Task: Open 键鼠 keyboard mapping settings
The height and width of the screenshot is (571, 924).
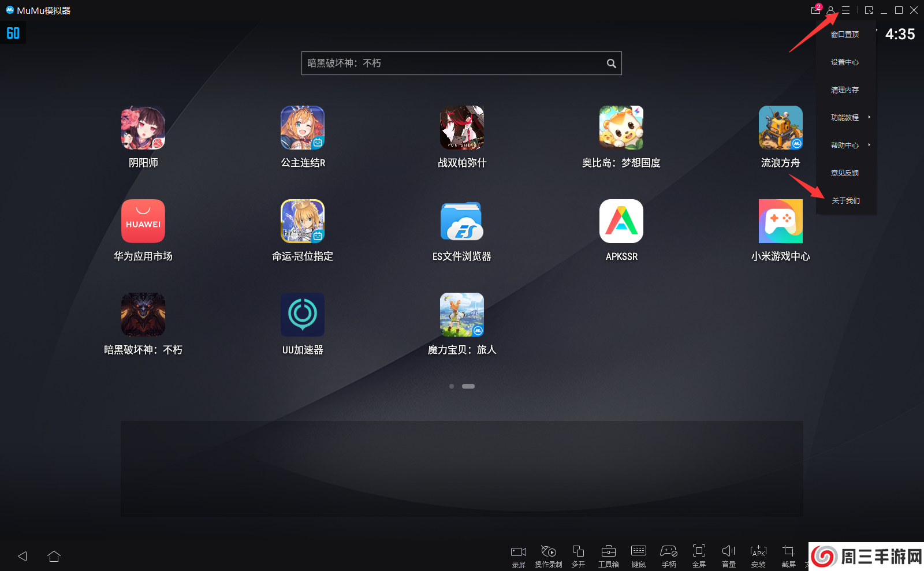Action: coord(638,556)
